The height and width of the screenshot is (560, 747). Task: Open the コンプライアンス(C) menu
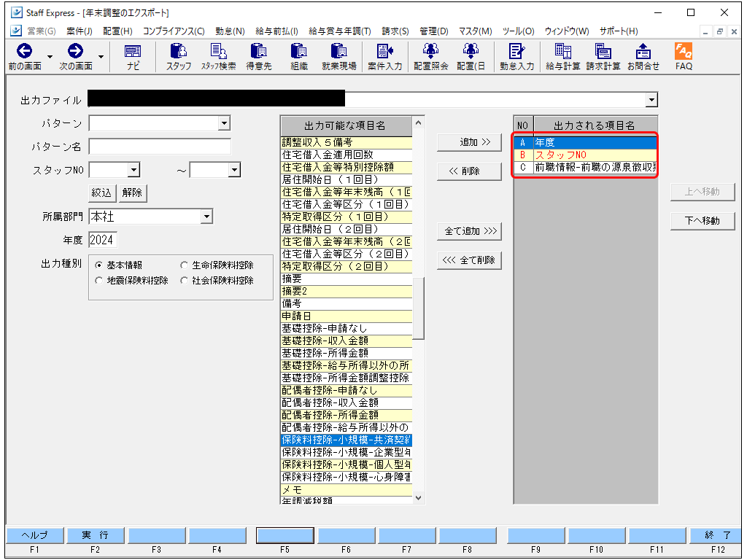174,31
